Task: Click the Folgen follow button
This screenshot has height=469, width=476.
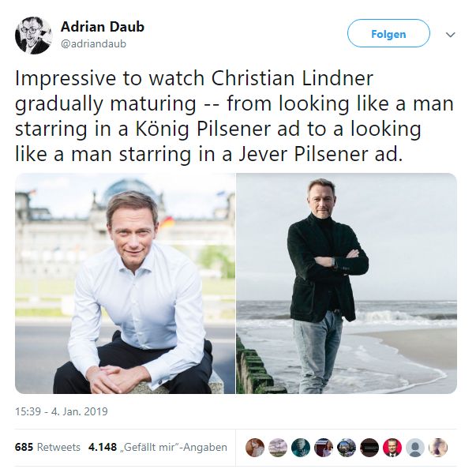Action: [x=388, y=33]
